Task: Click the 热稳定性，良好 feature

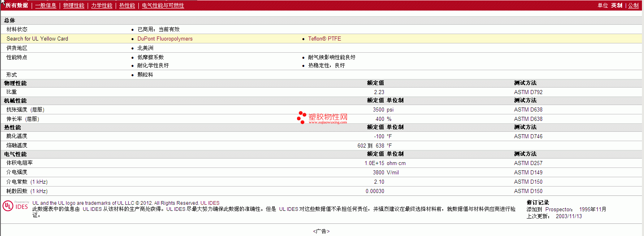Action: click(x=327, y=65)
